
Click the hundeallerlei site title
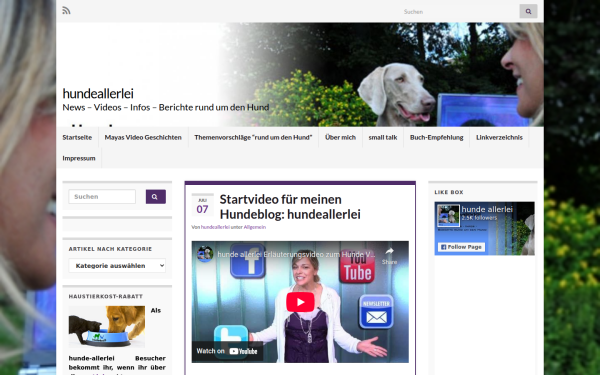(x=98, y=93)
